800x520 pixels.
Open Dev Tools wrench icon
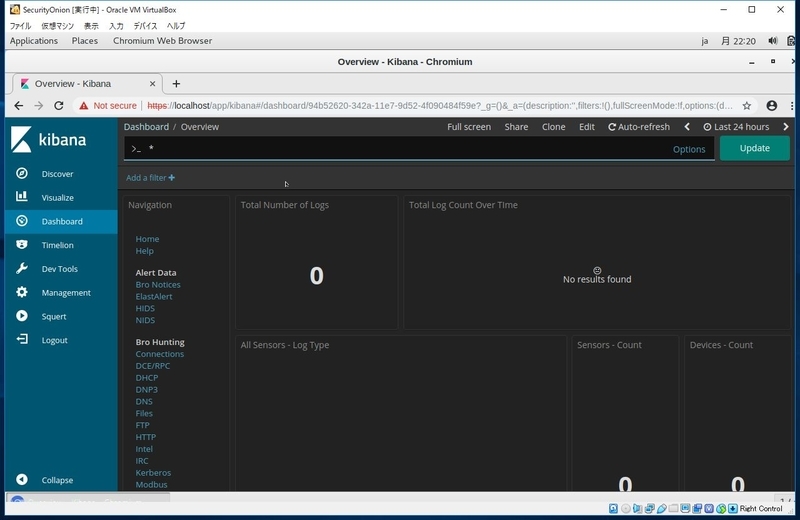point(21,268)
